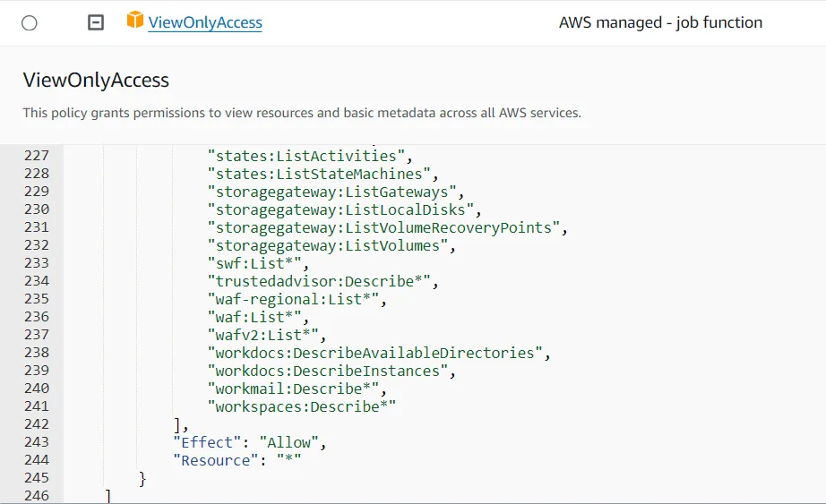Open the ViewOnlyAccess policy link
This screenshot has width=826, height=504.
tap(205, 23)
